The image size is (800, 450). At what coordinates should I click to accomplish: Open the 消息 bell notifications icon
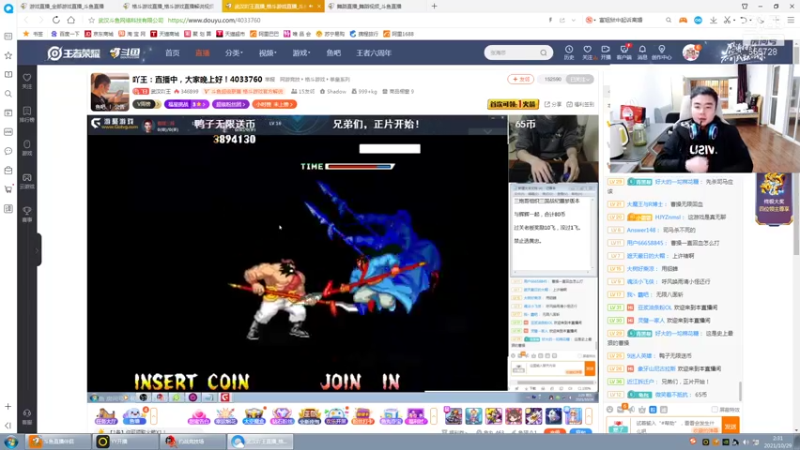point(642,52)
